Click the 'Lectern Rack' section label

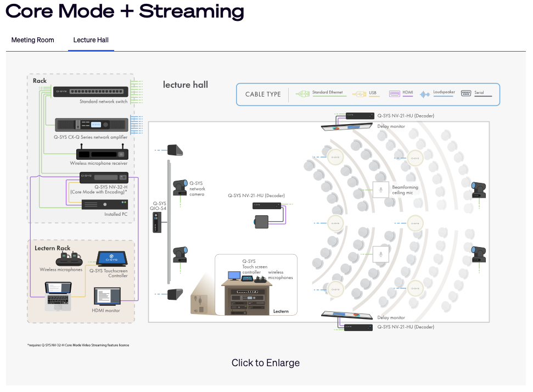[x=53, y=248]
